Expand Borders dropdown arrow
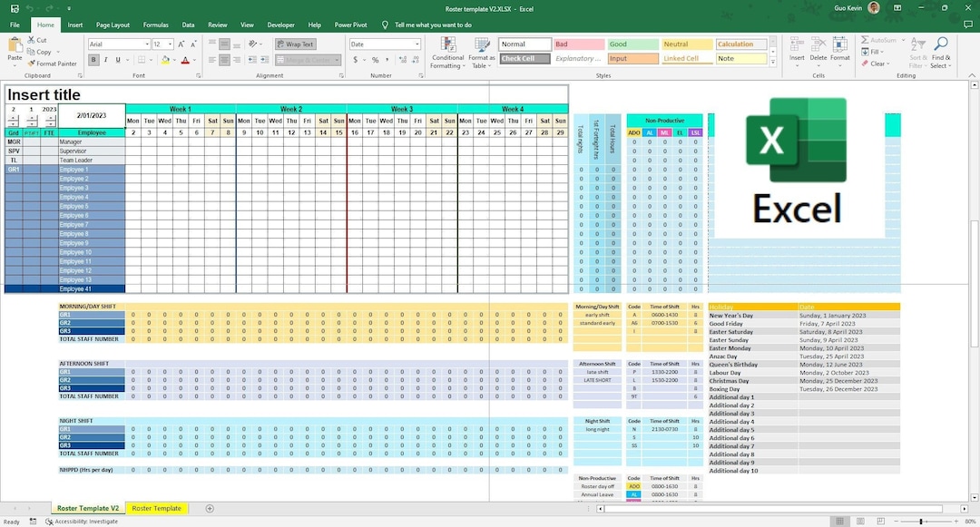Image resolution: width=980 pixels, height=527 pixels. [x=152, y=60]
